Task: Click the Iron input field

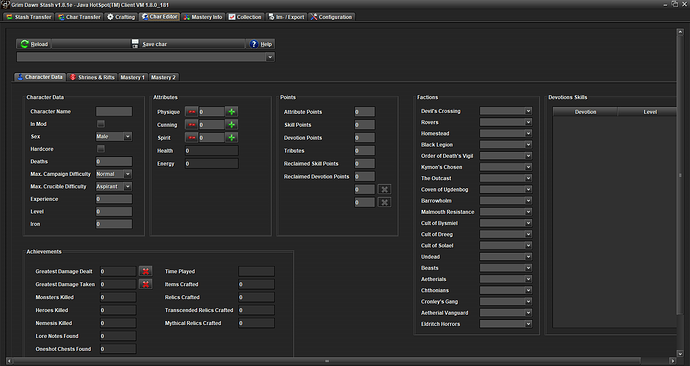Action: [114, 224]
